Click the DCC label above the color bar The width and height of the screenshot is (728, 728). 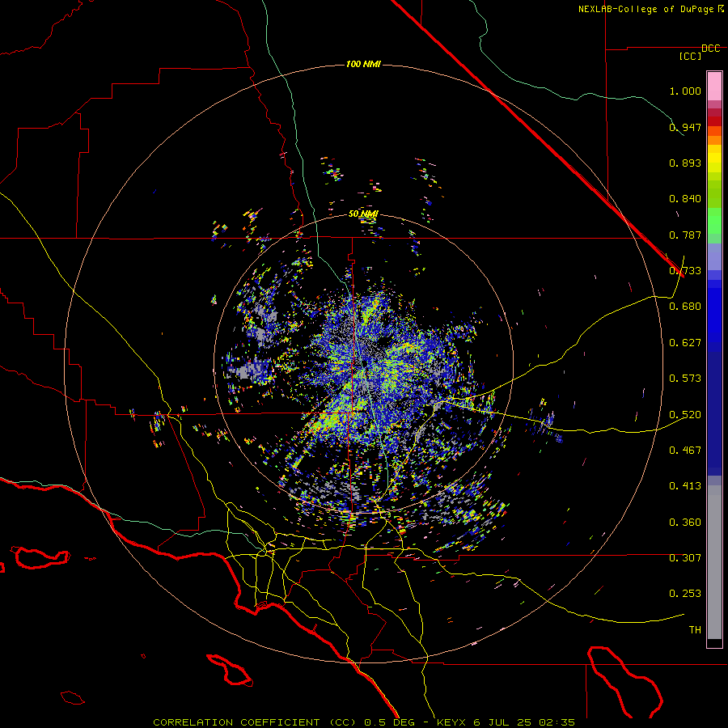[x=710, y=49]
